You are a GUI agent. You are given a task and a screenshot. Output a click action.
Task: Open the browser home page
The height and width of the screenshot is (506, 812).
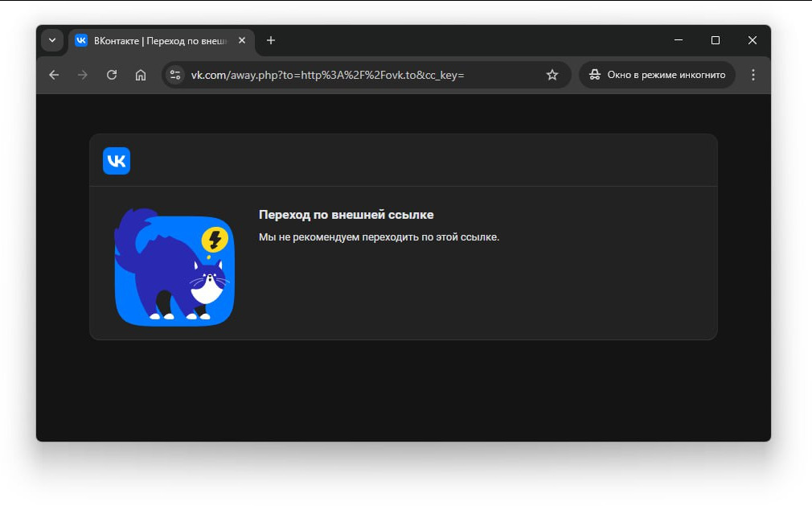pos(141,75)
